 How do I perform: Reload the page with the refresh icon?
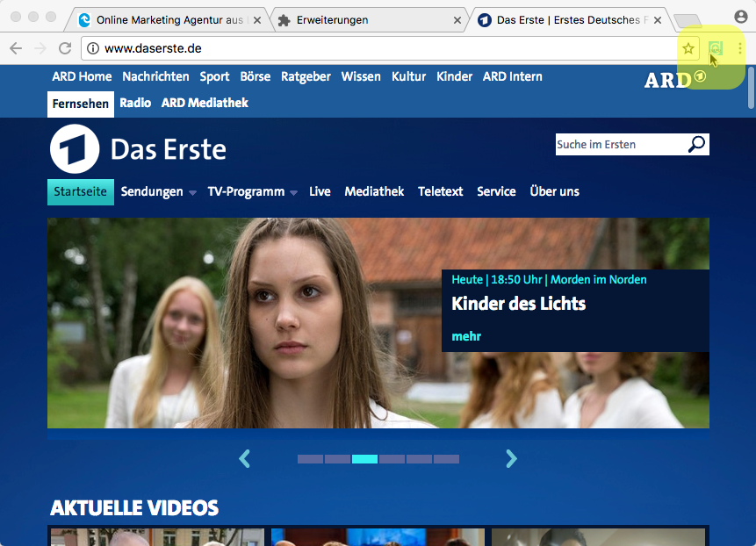pyautogui.click(x=65, y=49)
